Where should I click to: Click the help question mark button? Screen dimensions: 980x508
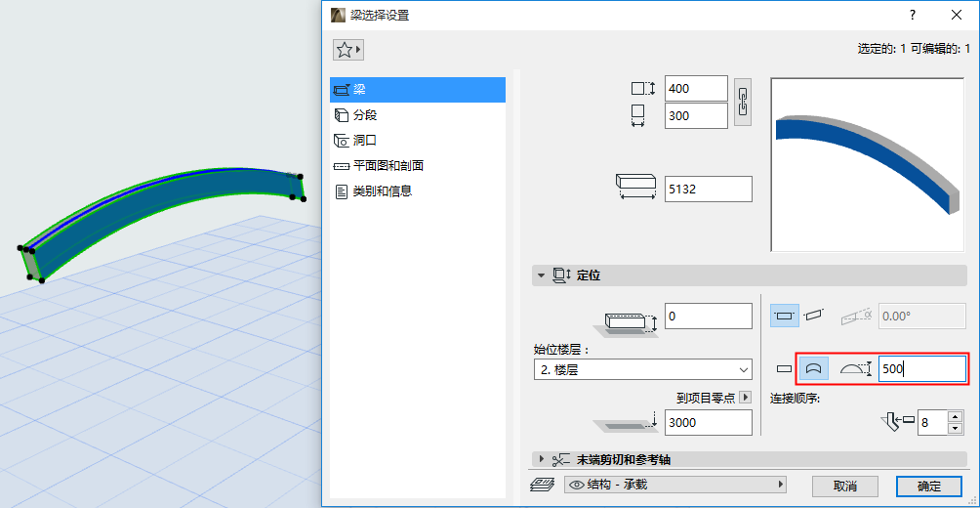913,15
